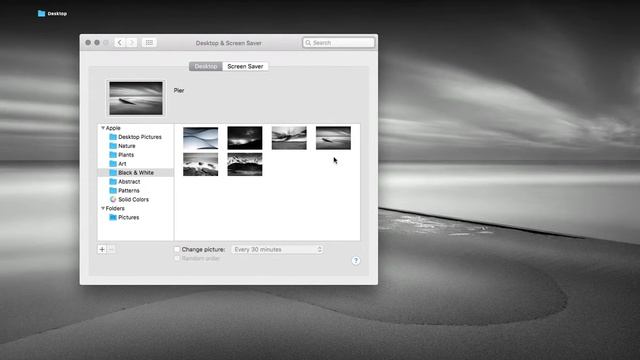The width and height of the screenshot is (640, 360).
Task: Switch to the Screen Saver tab
Action: pyautogui.click(x=245, y=66)
